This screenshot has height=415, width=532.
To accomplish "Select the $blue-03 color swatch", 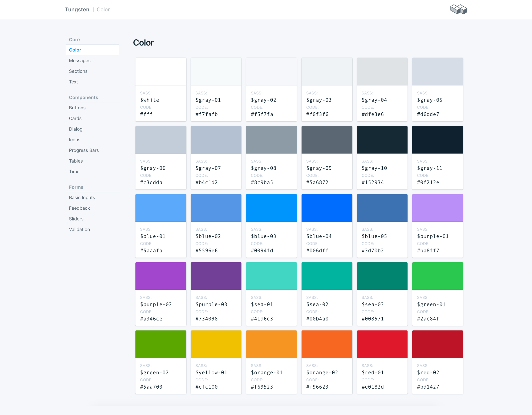I will (271, 208).
